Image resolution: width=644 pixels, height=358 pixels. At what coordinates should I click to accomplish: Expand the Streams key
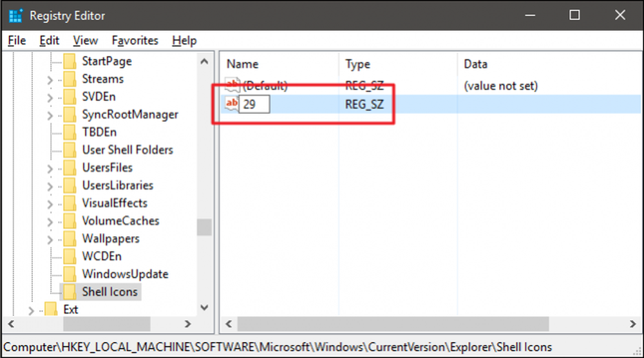[x=50, y=80]
